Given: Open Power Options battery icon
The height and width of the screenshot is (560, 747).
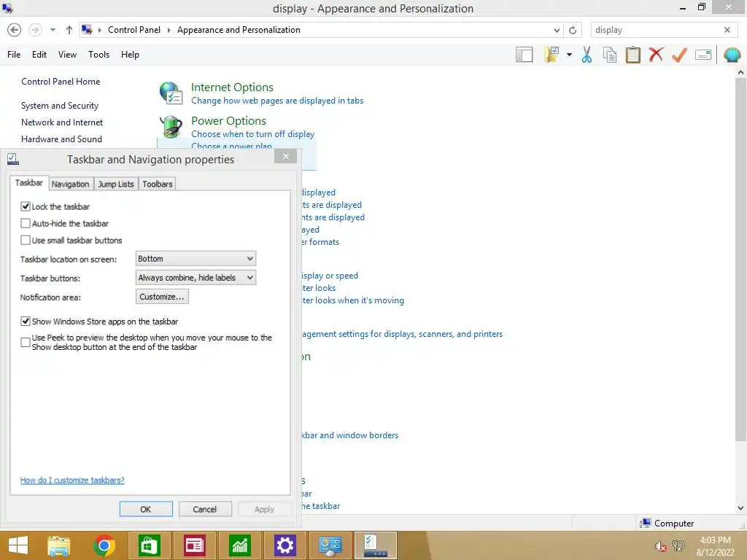Looking at the screenshot, I should [171, 126].
